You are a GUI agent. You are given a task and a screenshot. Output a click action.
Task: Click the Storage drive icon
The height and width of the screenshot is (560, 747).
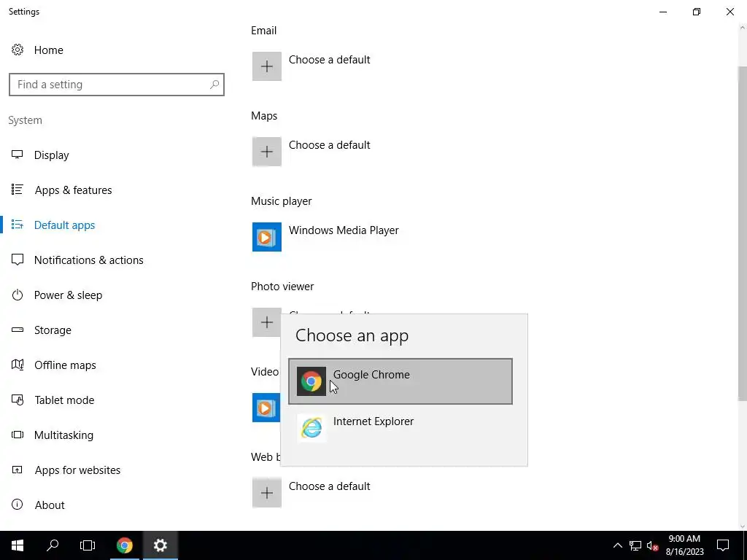(x=18, y=330)
